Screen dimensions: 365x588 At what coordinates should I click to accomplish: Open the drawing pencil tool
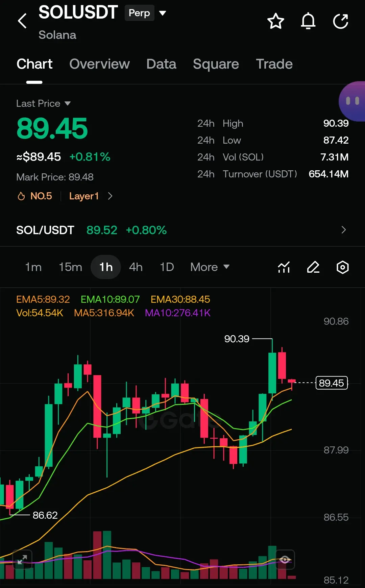313,267
